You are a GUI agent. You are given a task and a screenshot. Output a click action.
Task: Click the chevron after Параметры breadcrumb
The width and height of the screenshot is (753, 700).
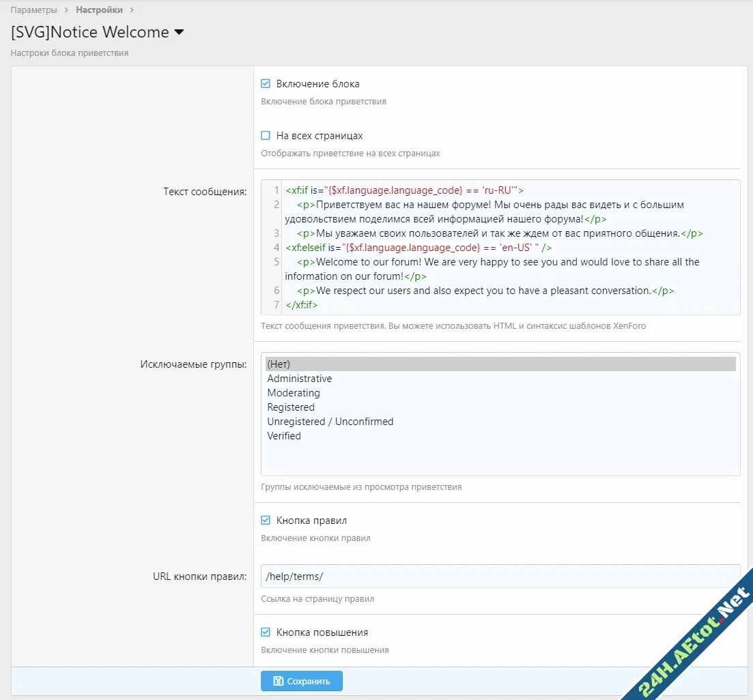point(67,10)
